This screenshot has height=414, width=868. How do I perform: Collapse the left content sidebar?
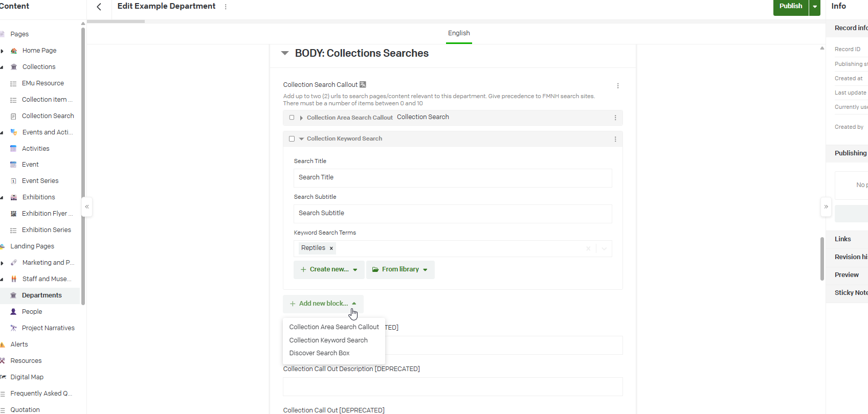coord(87,206)
